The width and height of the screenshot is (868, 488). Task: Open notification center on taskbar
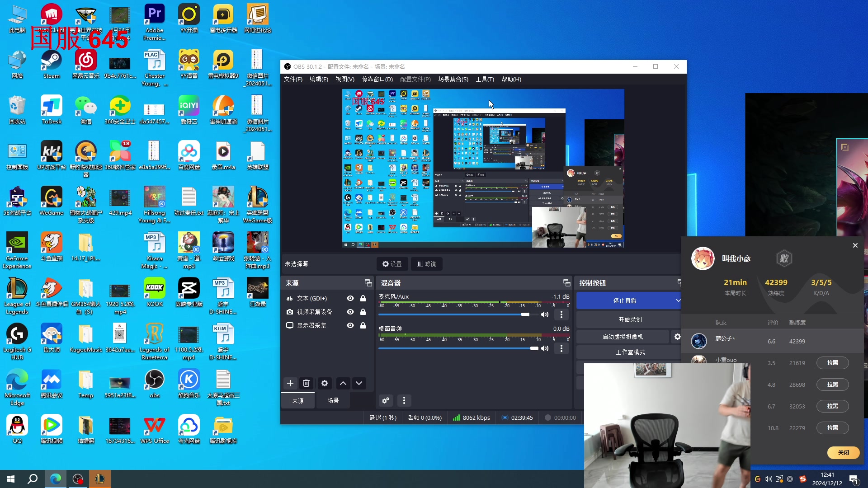[x=854, y=479]
